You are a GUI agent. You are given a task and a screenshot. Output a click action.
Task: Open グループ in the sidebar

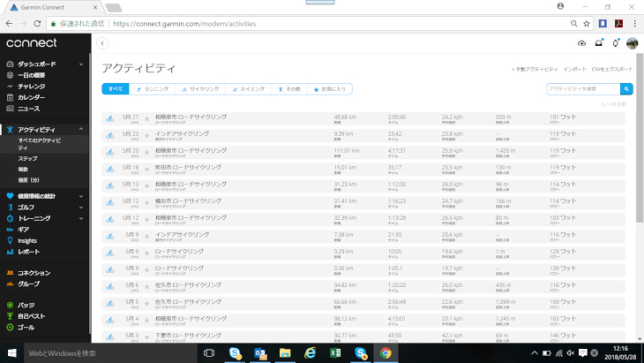(29, 284)
